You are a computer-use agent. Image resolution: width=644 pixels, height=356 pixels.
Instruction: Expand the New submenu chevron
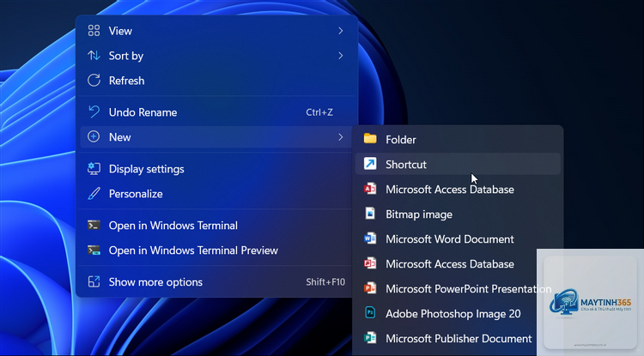[x=341, y=137]
